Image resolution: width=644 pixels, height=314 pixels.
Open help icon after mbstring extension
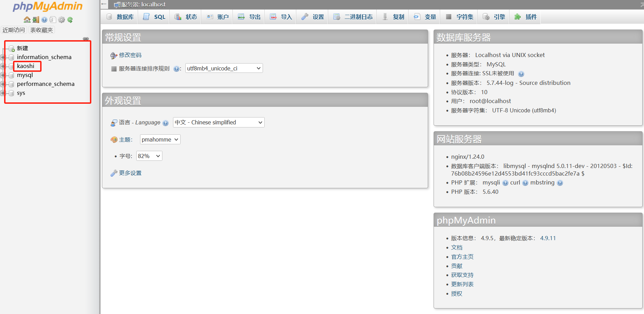[x=560, y=183]
